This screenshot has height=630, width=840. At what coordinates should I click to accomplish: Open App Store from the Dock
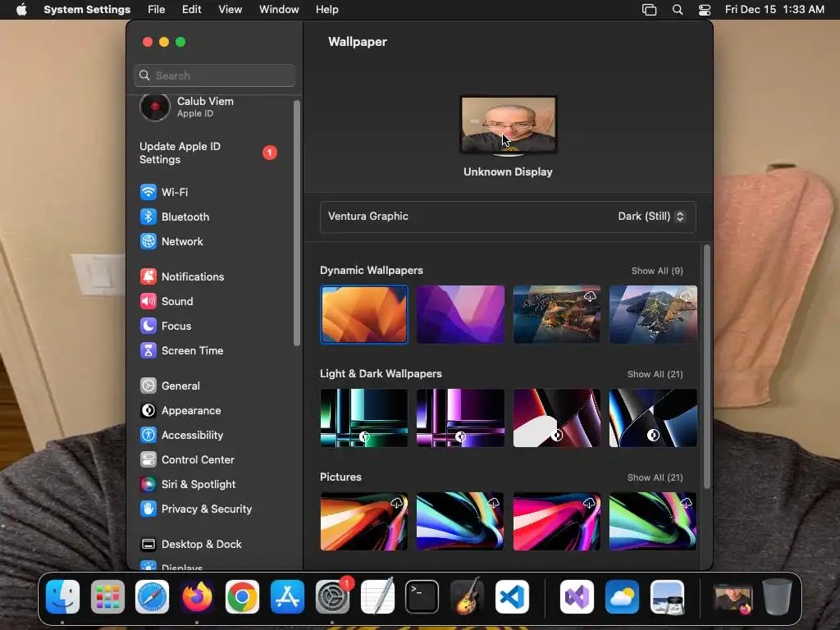(x=287, y=597)
